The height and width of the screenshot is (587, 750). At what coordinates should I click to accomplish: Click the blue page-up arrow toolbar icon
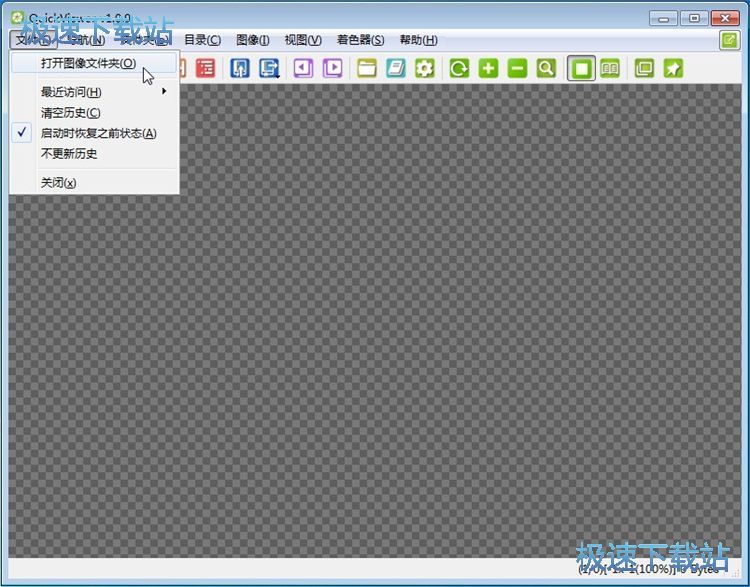[240, 68]
